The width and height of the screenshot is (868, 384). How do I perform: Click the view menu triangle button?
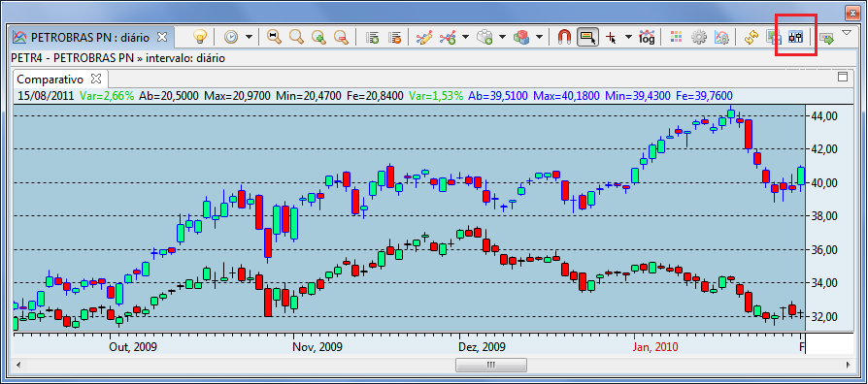[x=847, y=33]
